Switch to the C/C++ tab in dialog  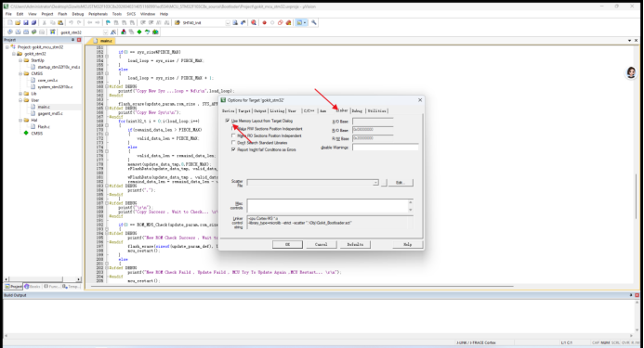(309, 110)
